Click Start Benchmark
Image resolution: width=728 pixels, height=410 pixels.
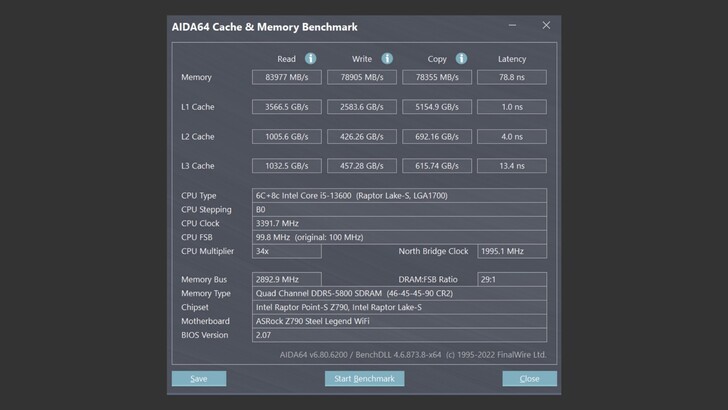pos(364,379)
